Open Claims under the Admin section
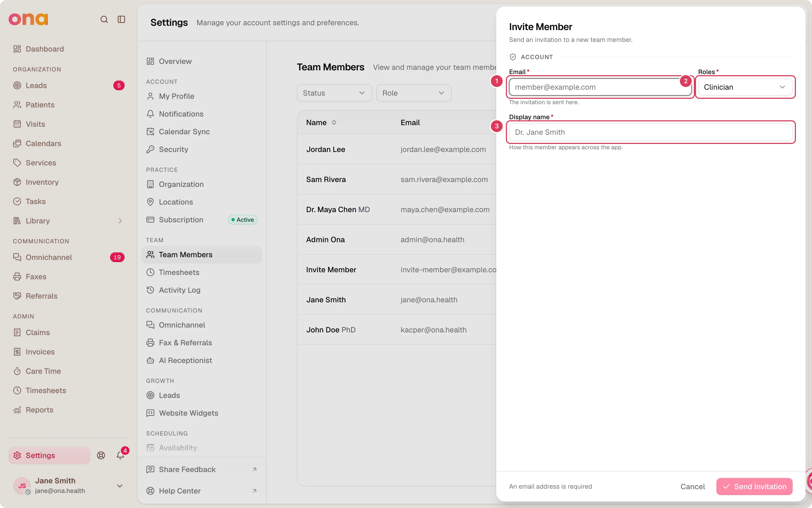812x508 pixels. coord(68,333)
